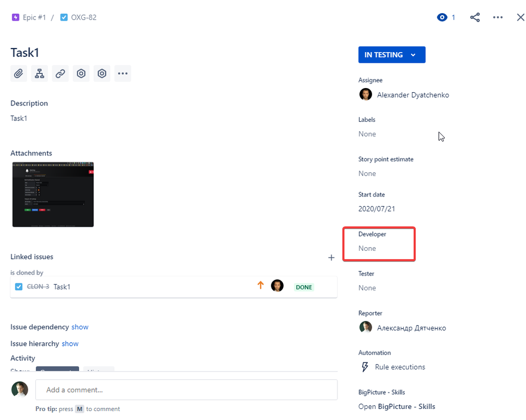Toggle the watch eye icon
This screenshot has width=526, height=420.
(x=442, y=17)
